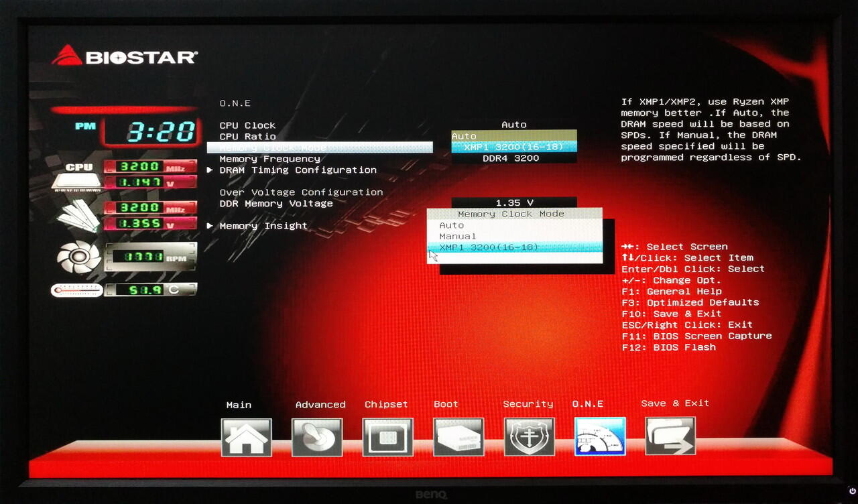Click the Memory Frequency DDR4 3200 value
The image size is (858, 504).
514,158
